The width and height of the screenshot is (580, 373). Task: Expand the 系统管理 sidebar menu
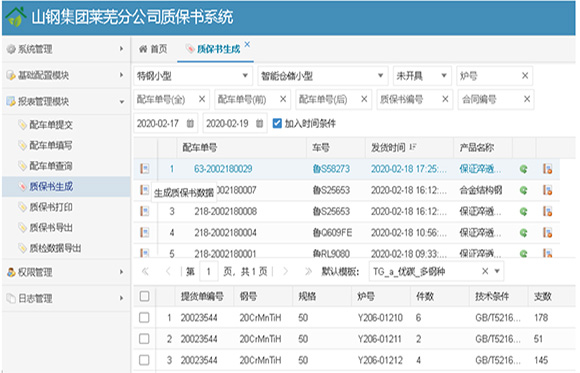point(66,49)
